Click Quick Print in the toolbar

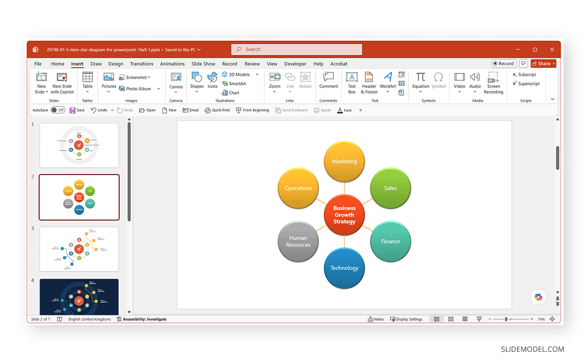pos(217,110)
